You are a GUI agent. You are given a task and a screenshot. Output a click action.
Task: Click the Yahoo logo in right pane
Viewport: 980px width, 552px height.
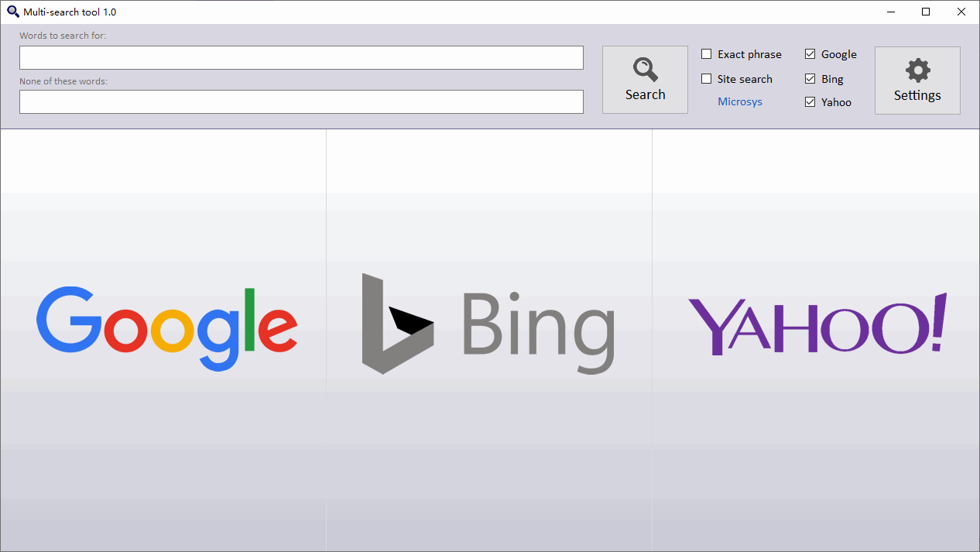(817, 324)
